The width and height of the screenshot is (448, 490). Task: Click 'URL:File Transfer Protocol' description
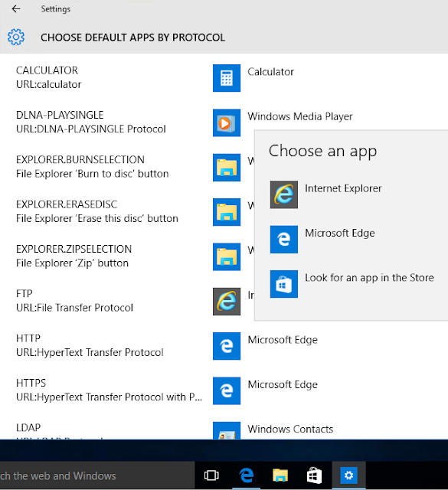pyautogui.click(x=75, y=308)
